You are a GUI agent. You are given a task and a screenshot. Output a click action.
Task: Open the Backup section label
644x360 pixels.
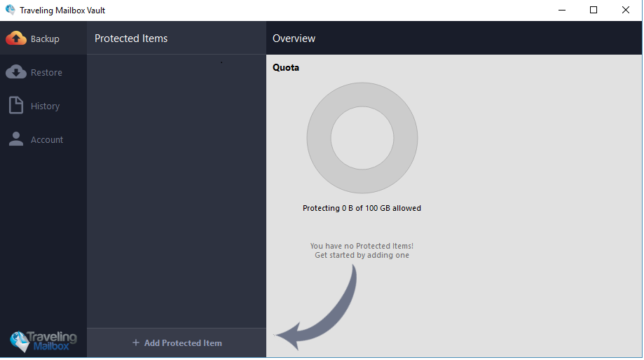click(x=45, y=39)
